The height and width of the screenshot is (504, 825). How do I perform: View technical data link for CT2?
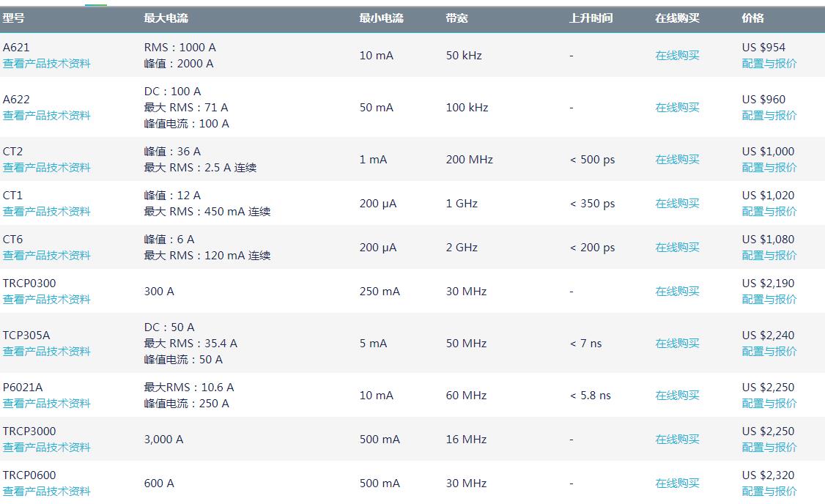pyautogui.click(x=47, y=168)
